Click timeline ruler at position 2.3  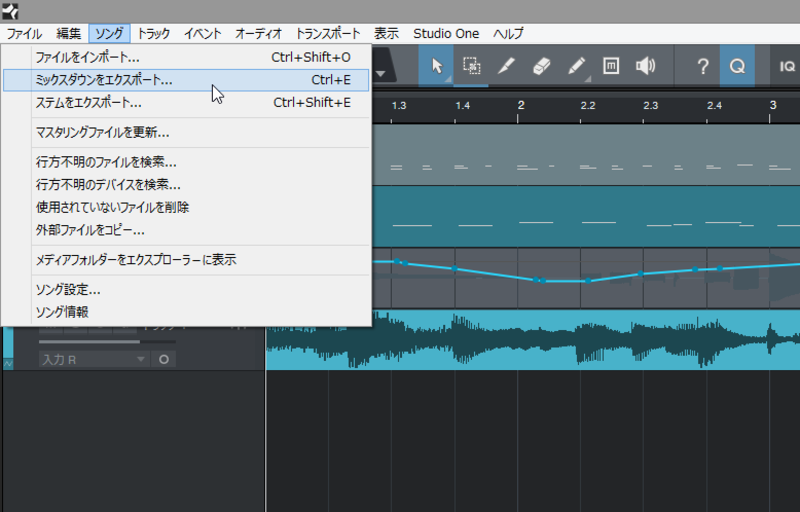click(x=651, y=106)
